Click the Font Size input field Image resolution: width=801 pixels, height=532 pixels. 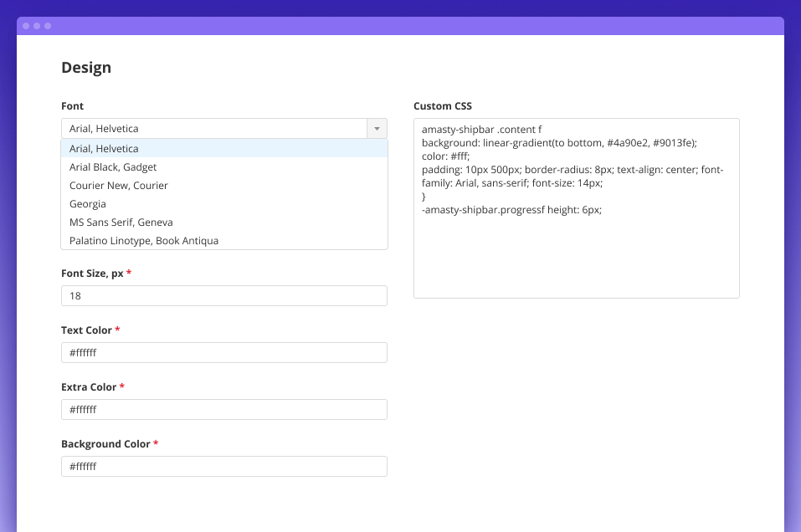click(223, 296)
